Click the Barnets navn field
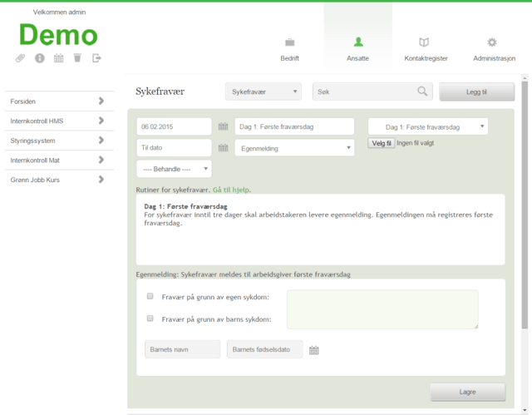The image size is (532, 415). (x=183, y=349)
